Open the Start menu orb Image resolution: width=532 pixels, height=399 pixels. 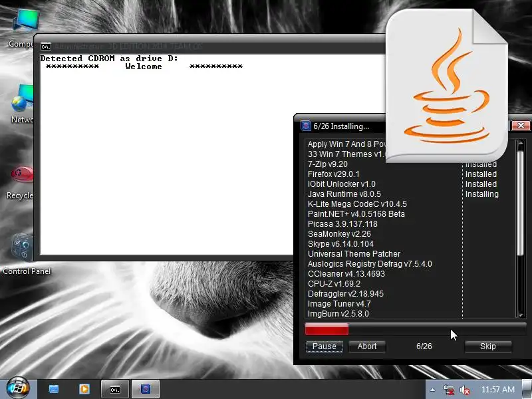(x=18, y=388)
